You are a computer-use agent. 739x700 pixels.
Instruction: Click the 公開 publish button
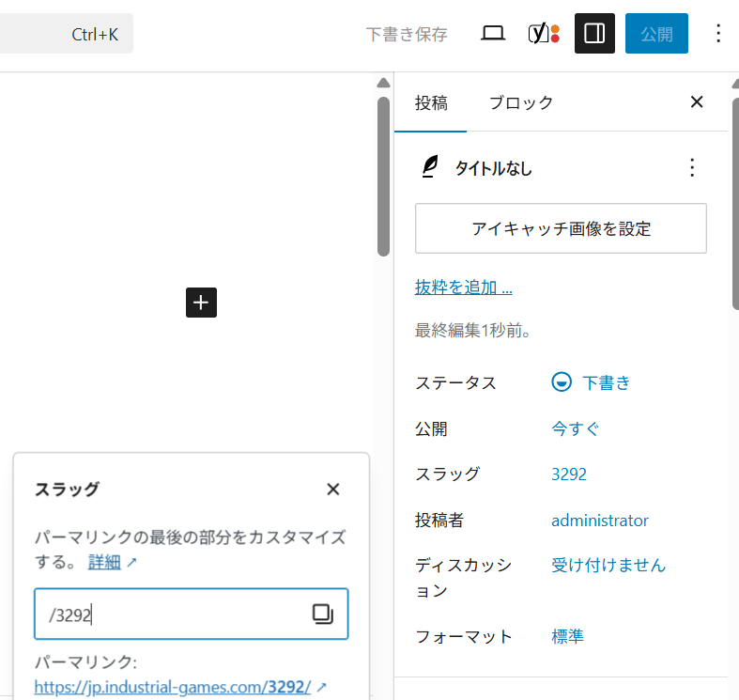pyautogui.click(x=656, y=34)
